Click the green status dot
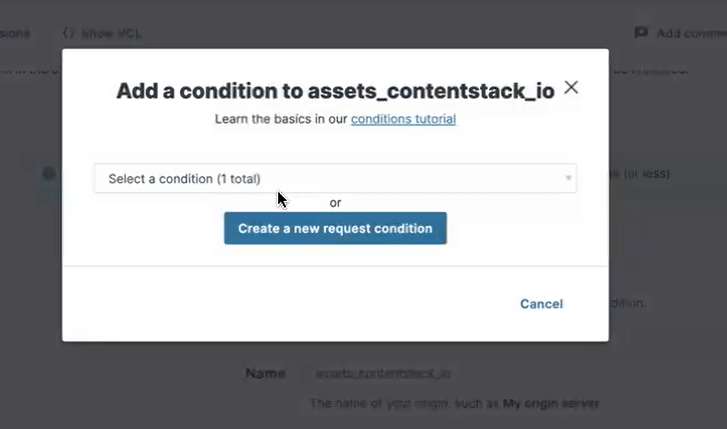Screen dimensions: 727x429 tap(48, 174)
